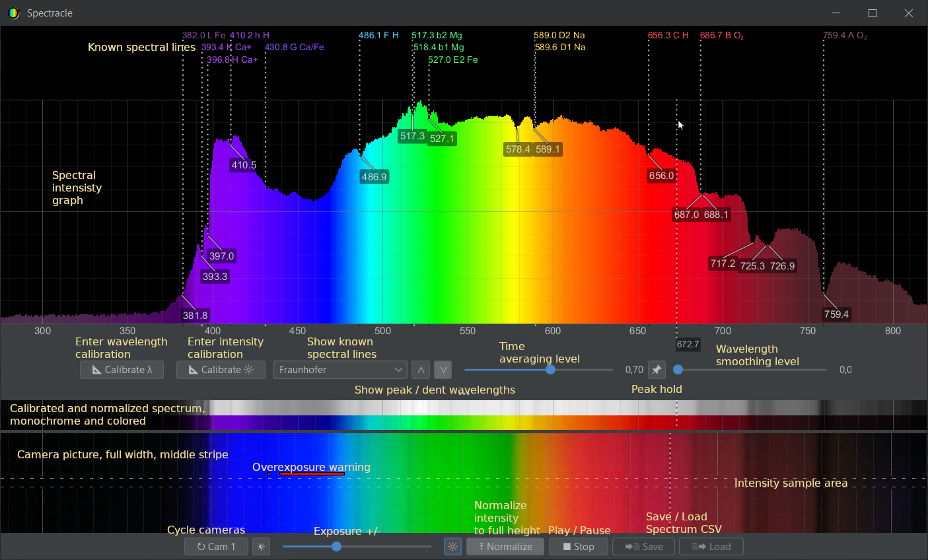Viewport: 928px width, 560px height.
Task: Click the 381.8 label
Action: (195, 316)
